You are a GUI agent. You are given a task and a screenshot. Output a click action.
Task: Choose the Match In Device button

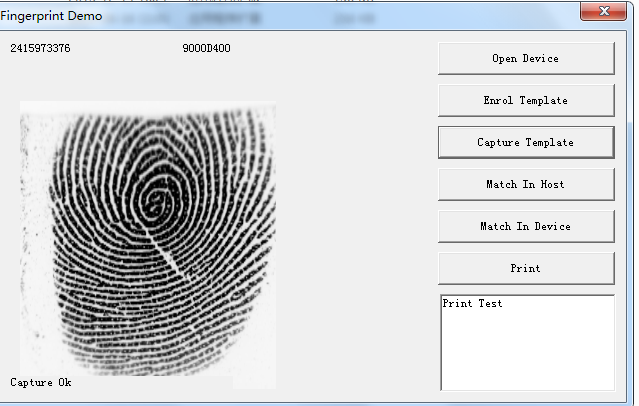526,226
